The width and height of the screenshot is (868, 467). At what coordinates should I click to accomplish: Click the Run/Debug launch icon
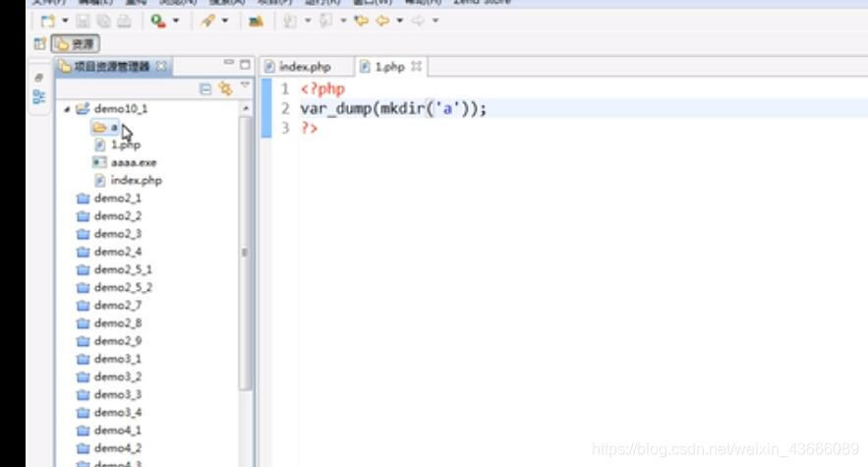[x=158, y=21]
